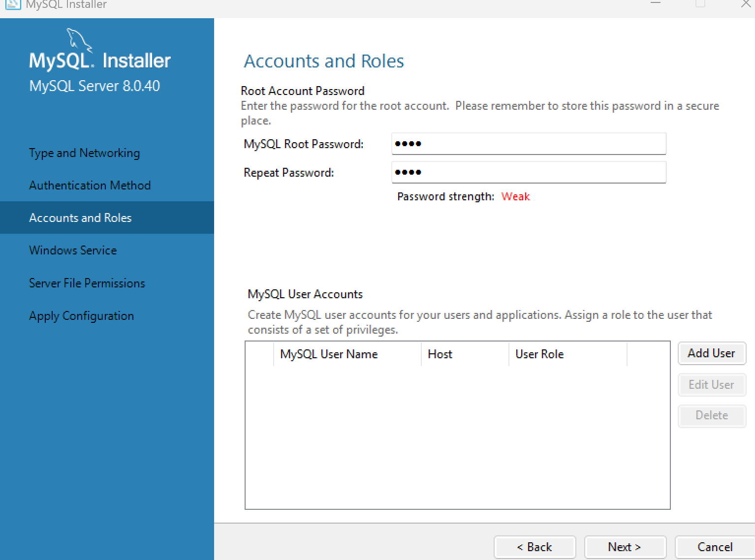Click the MySQL Installer title bar icon
755x560 pixels.
point(13,4)
